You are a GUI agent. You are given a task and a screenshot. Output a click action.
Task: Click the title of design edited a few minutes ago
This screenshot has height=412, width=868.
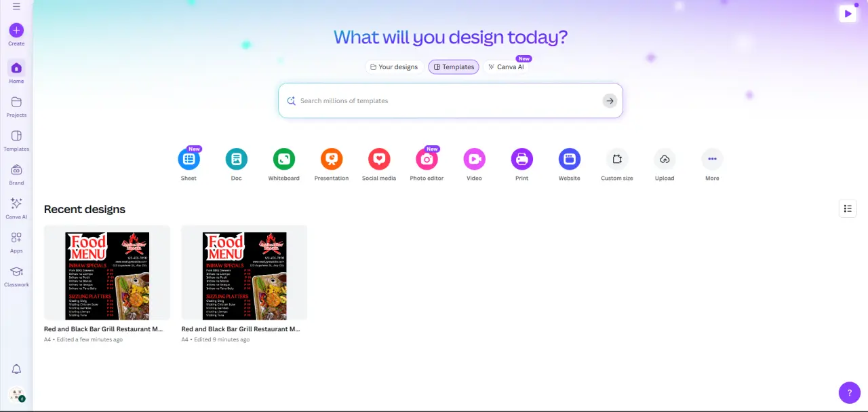[x=103, y=329]
